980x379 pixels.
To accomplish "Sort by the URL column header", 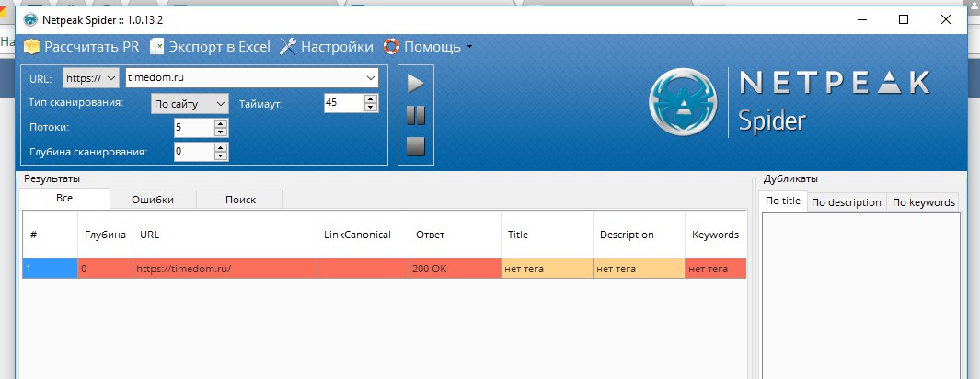I will pos(225,235).
